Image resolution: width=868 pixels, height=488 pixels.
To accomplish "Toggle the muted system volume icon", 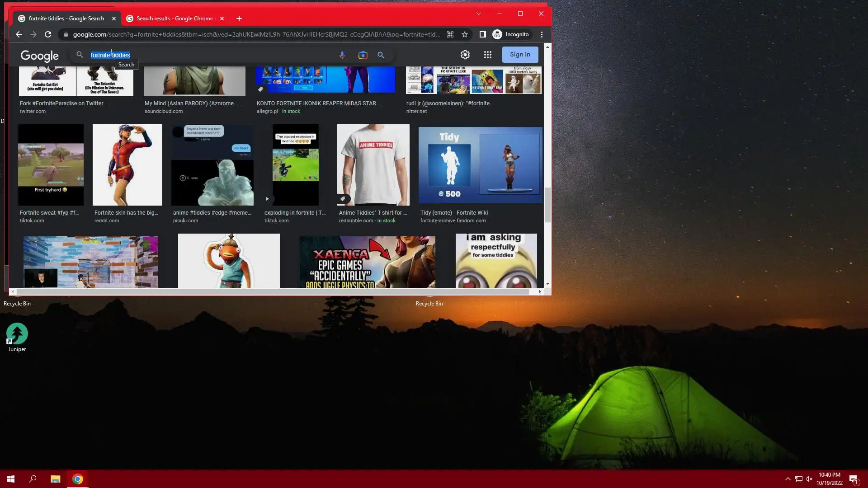I will point(809,479).
